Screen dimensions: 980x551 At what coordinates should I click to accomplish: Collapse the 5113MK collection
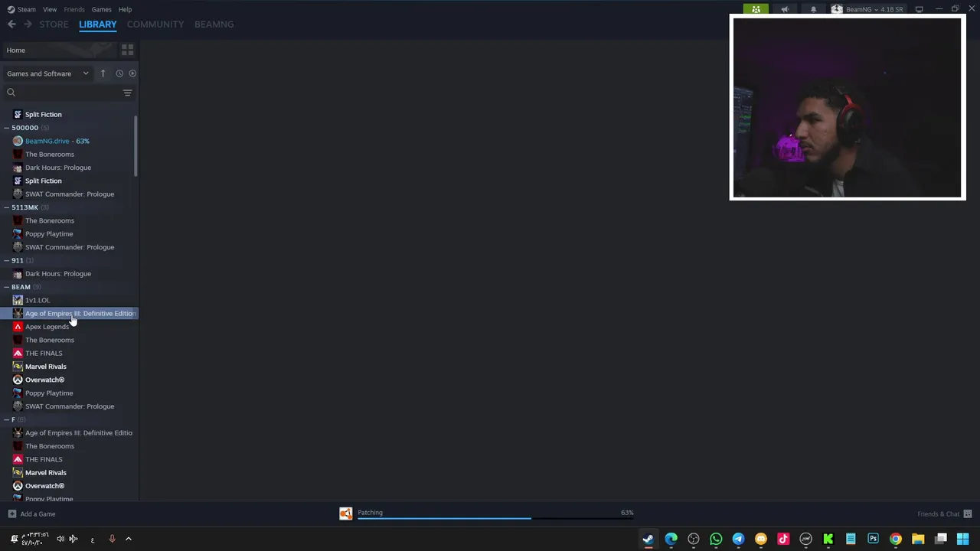pyautogui.click(x=6, y=207)
